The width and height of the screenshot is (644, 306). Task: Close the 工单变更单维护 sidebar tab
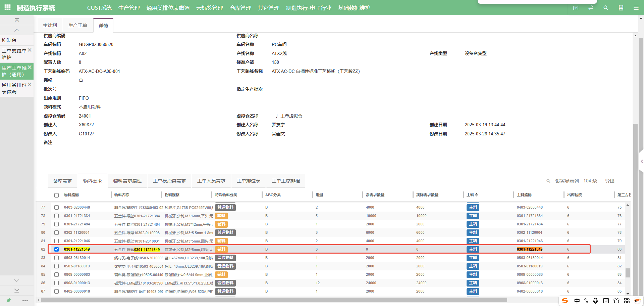(30, 50)
